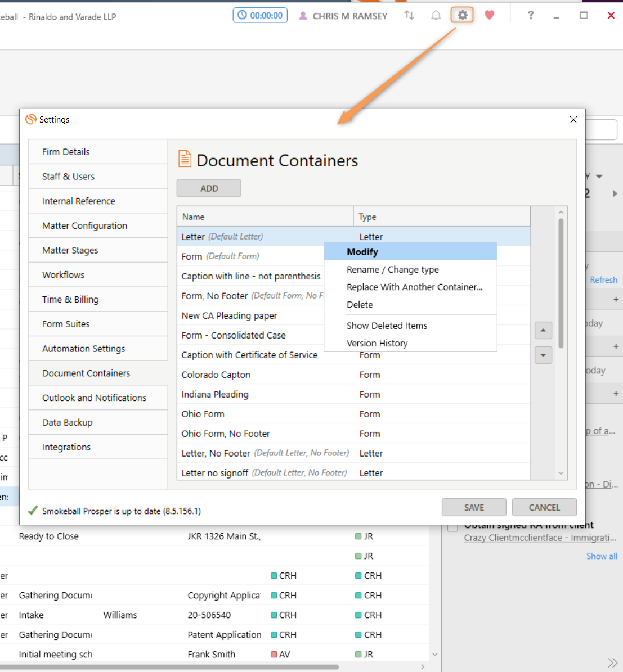The height and width of the screenshot is (672, 623).
Task: Go to Internal Reference settings
Action: [x=98, y=201]
